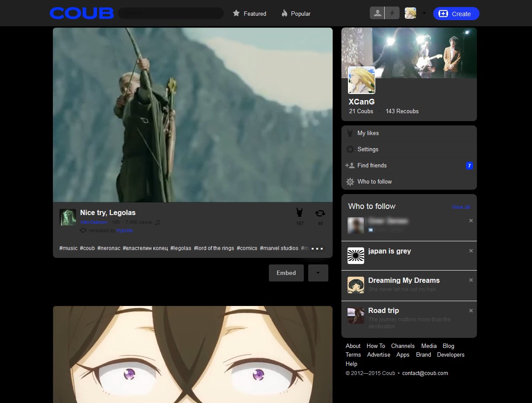View the 21 Coubs list
The width and height of the screenshot is (532, 403).
click(x=361, y=111)
